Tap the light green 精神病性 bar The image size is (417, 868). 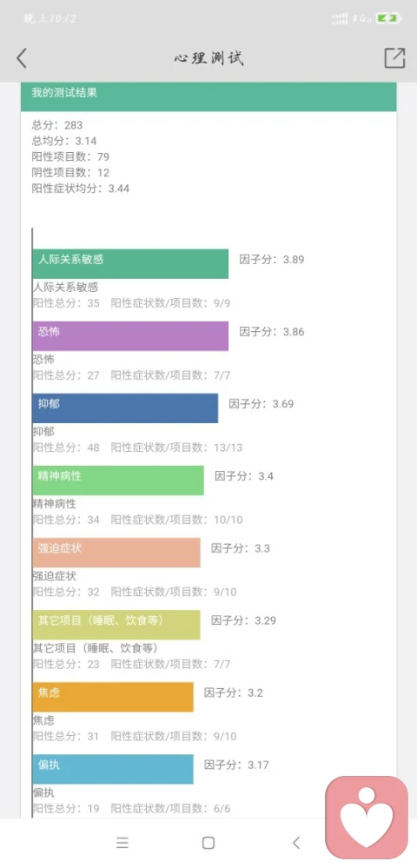tap(118, 480)
